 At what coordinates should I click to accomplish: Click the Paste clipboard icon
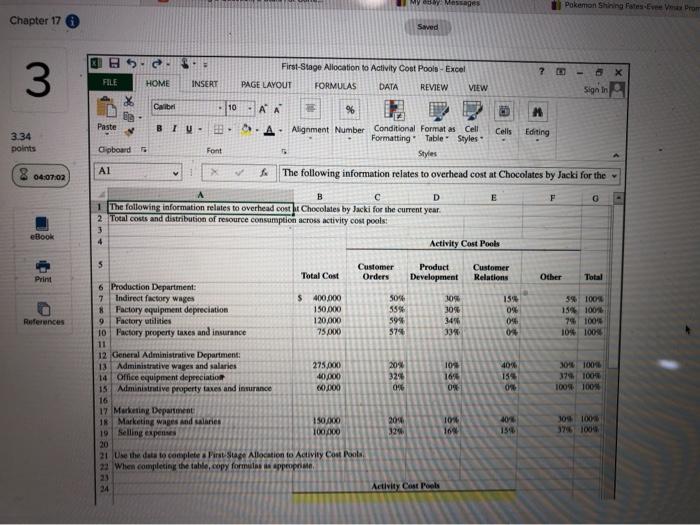coord(106,108)
